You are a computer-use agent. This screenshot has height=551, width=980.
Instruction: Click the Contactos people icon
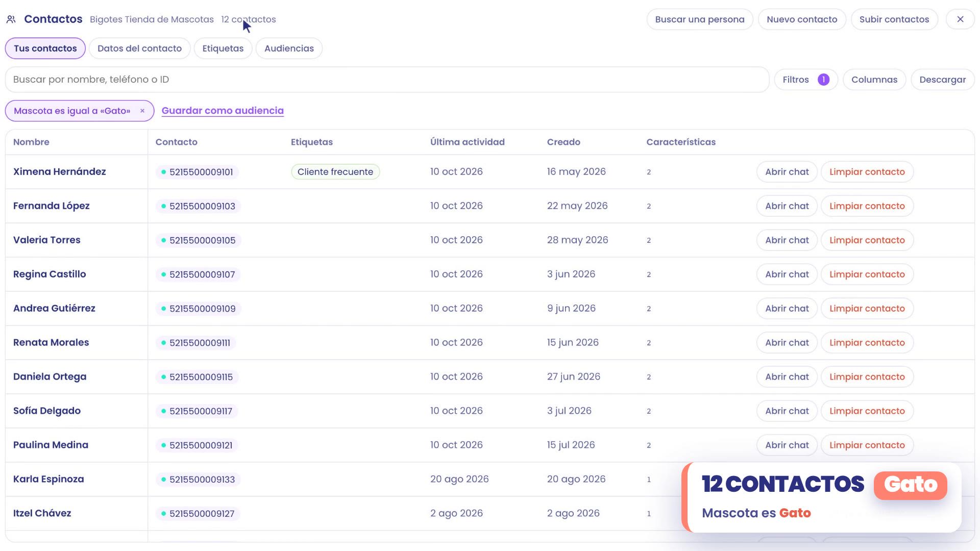click(11, 19)
